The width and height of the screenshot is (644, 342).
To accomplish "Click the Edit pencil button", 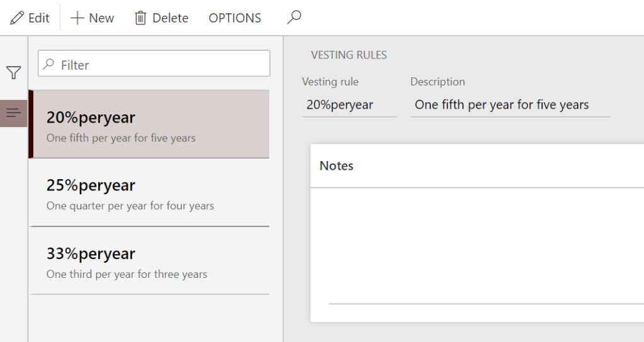I will coord(30,18).
